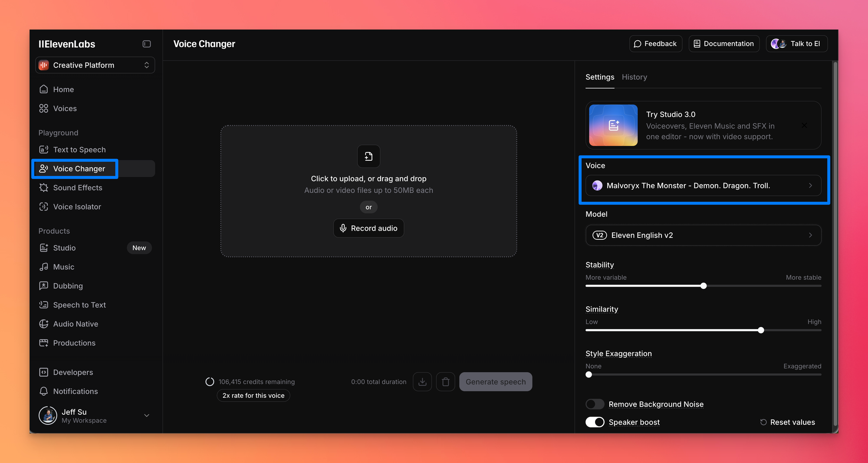Image resolution: width=868 pixels, height=463 pixels.
Task: Click the Record audio button
Action: point(368,228)
